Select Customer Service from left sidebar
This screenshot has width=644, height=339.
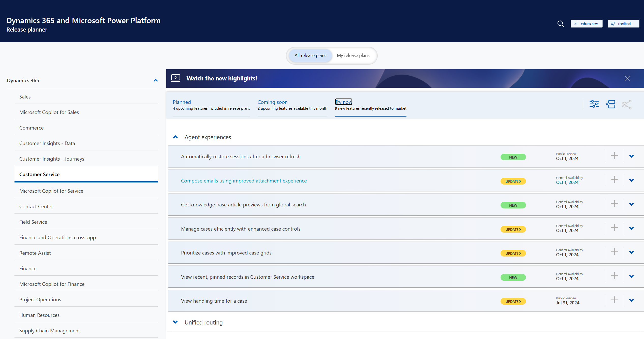pos(40,174)
